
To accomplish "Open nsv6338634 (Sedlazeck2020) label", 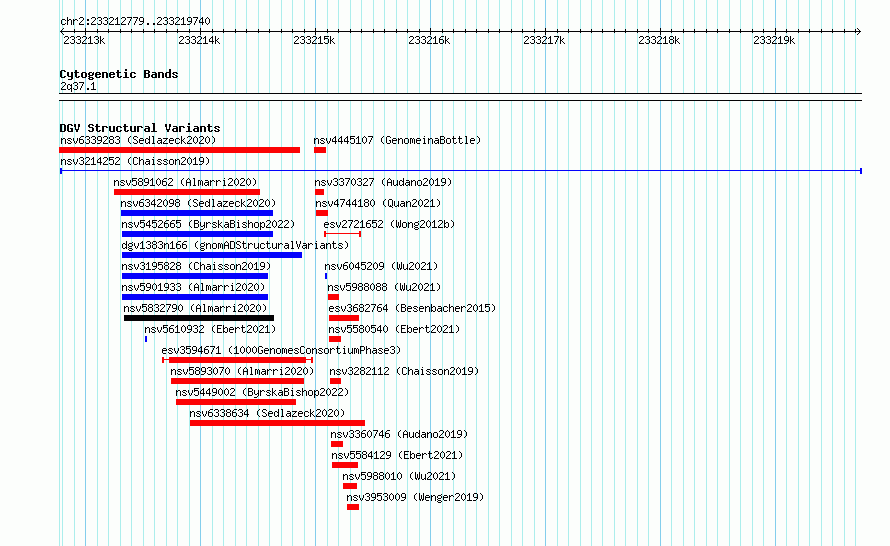I will point(267,413).
